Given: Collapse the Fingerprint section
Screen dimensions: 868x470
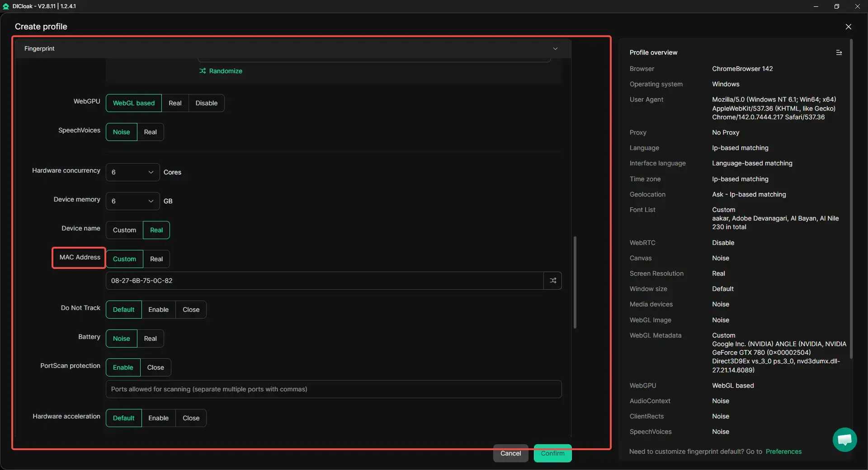Looking at the screenshot, I should [555, 48].
